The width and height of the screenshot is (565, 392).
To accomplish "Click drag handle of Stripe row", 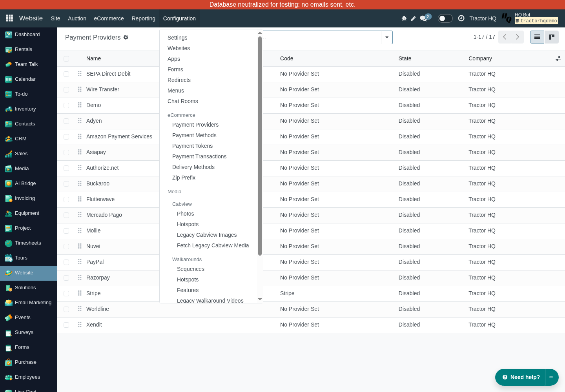I will (x=80, y=293).
